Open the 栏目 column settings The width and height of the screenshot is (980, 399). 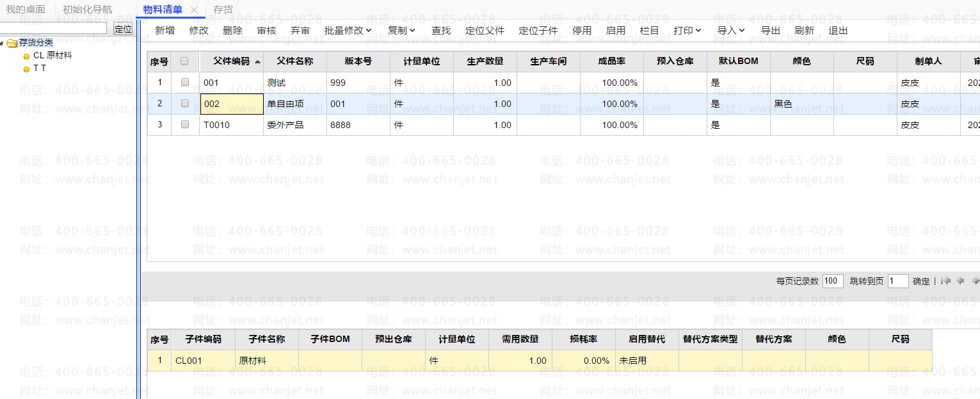click(650, 30)
